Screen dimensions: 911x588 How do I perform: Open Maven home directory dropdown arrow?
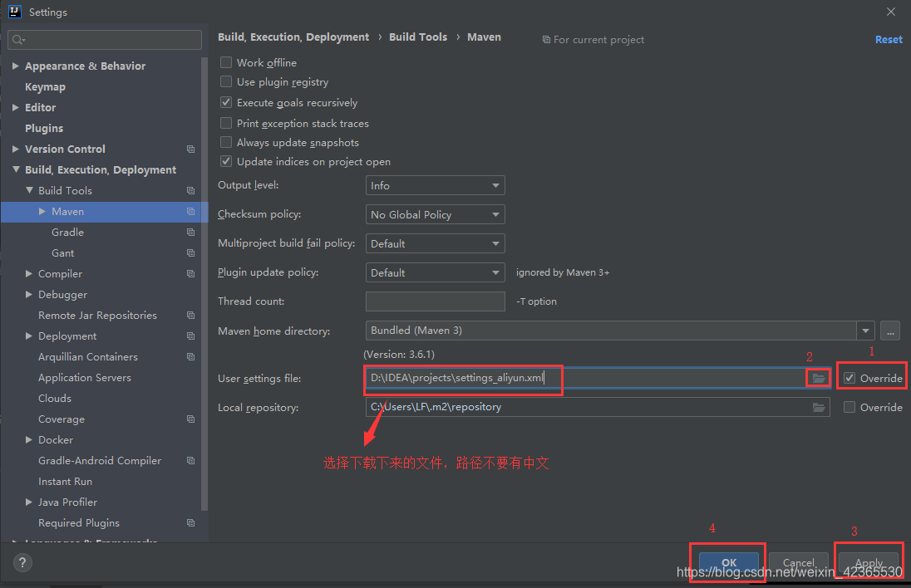coord(865,331)
